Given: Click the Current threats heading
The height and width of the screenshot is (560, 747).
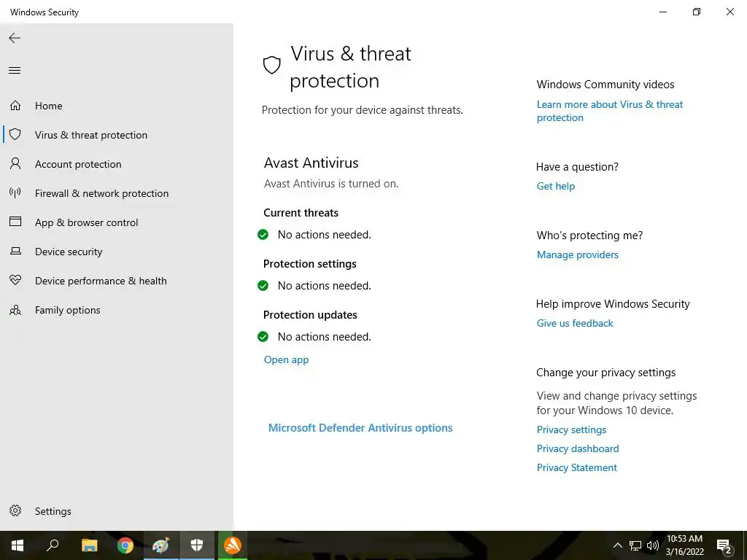Looking at the screenshot, I should coord(301,213).
